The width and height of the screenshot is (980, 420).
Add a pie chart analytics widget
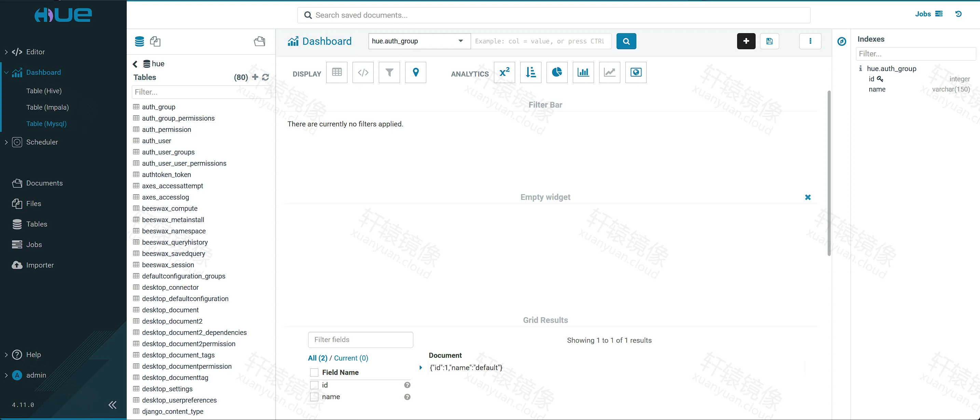click(557, 72)
